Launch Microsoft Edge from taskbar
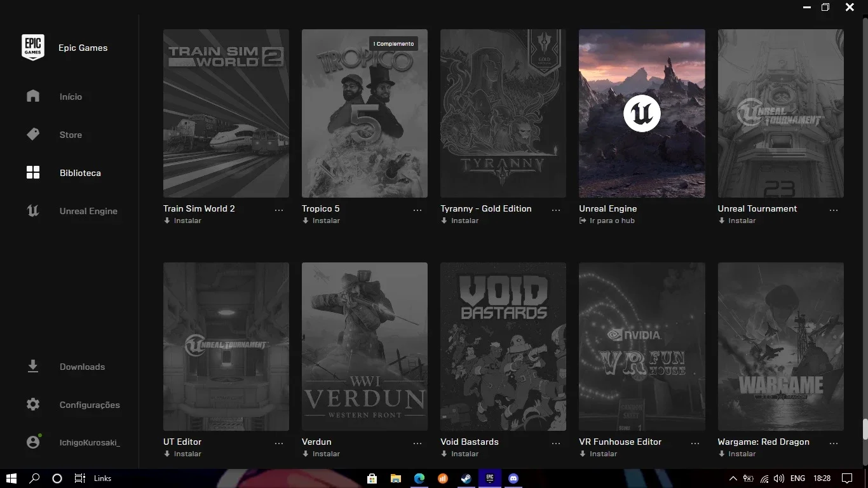868x488 pixels. coord(419,478)
